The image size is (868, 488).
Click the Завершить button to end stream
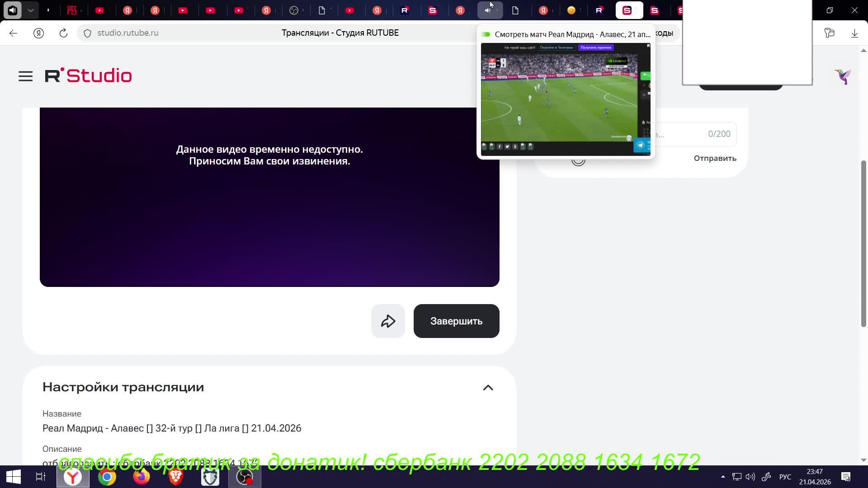tap(456, 321)
